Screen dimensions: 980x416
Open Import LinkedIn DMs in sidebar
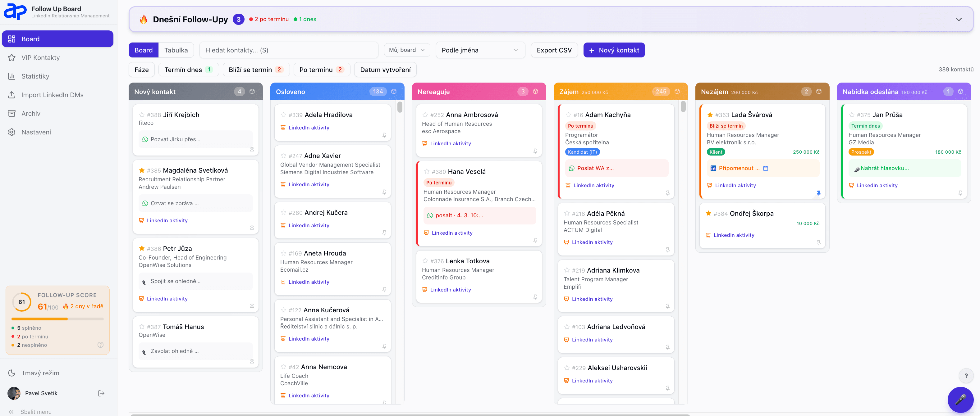coord(52,95)
